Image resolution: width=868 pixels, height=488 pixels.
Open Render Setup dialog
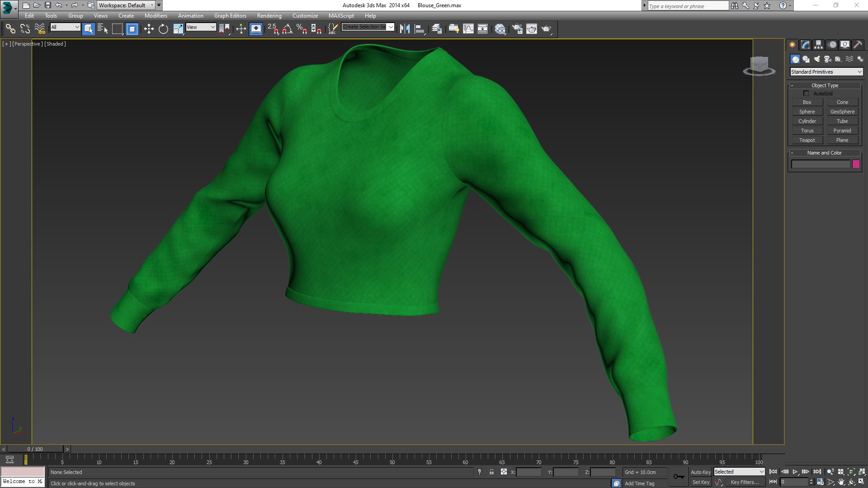pos(517,29)
